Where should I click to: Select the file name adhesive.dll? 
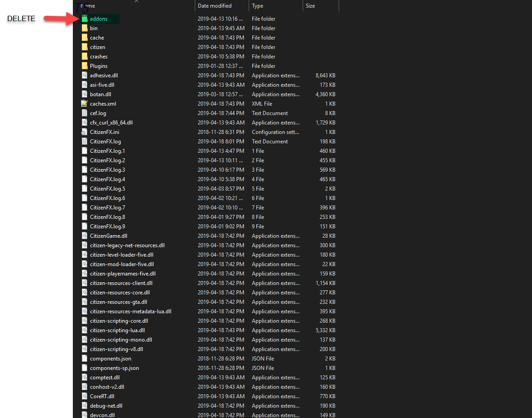coord(104,75)
